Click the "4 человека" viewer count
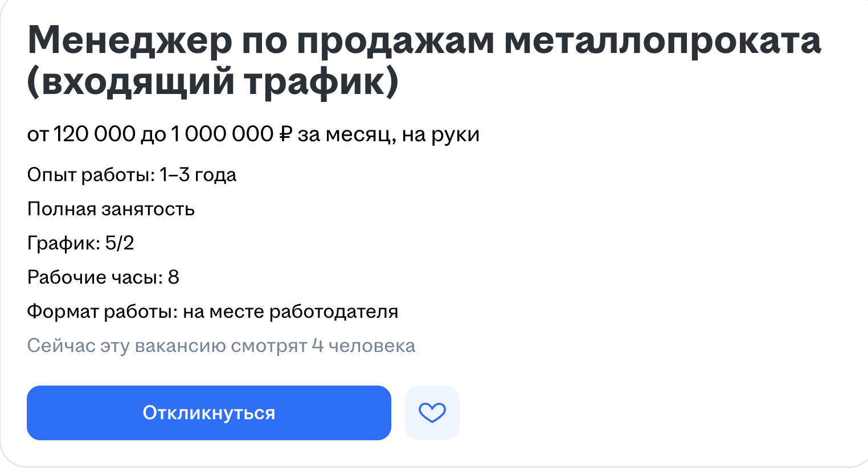This screenshot has width=868, height=475. [x=364, y=346]
